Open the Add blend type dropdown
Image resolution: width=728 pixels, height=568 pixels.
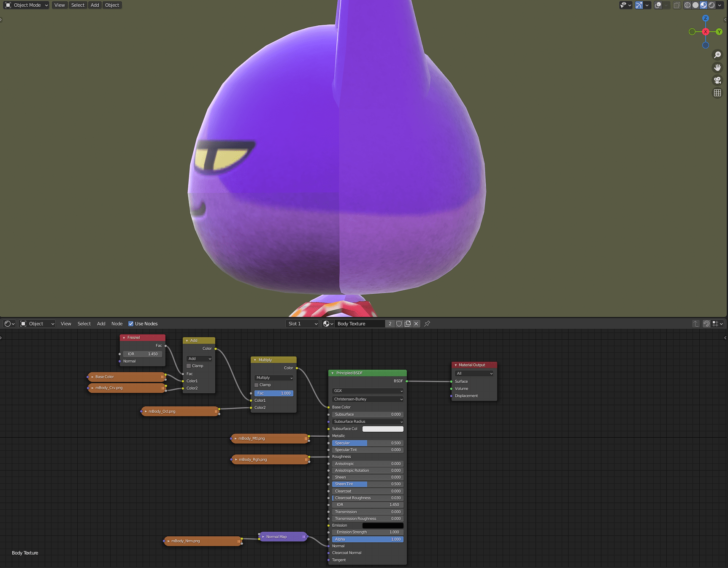point(199,359)
